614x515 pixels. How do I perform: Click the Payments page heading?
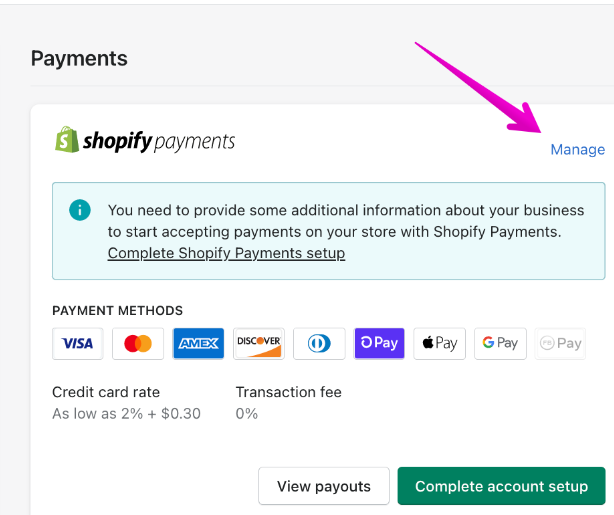pyautogui.click(x=79, y=58)
